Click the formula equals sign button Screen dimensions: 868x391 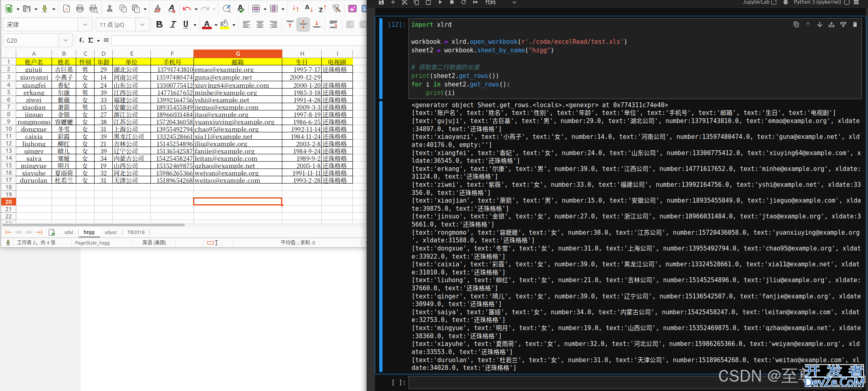(106, 40)
